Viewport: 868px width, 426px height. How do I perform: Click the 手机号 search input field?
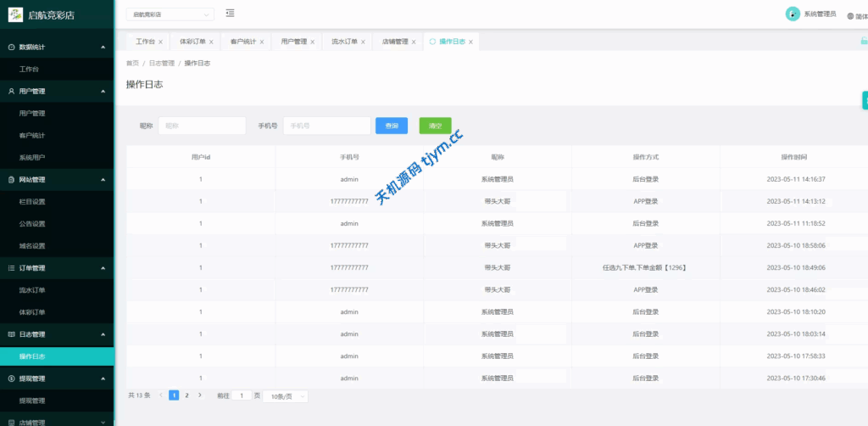[326, 126]
